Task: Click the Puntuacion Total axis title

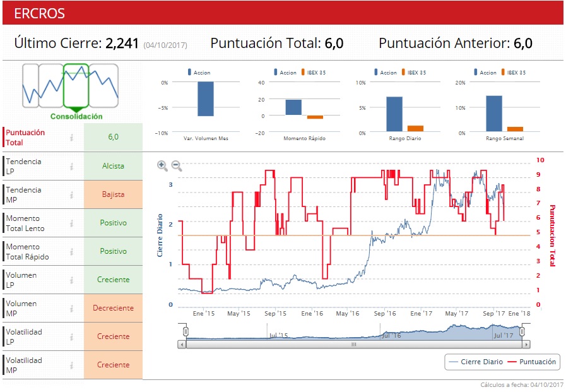Action: (x=552, y=235)
